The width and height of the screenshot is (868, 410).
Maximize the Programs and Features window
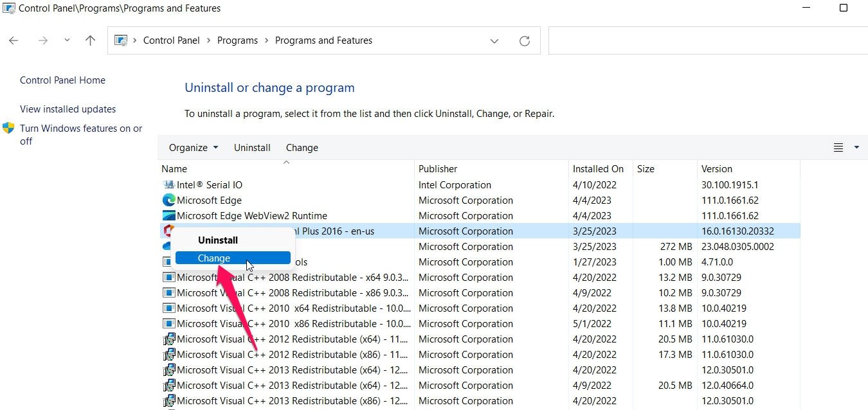point(844,8)
